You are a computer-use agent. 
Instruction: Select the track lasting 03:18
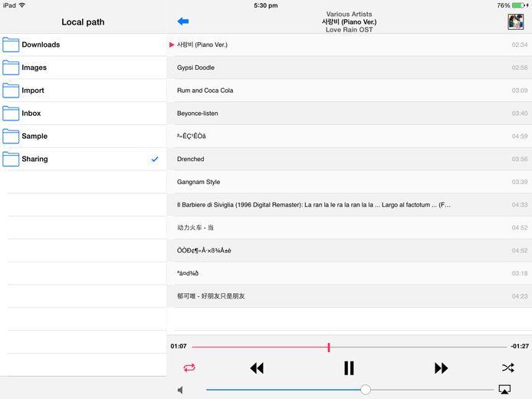(349, 273)
